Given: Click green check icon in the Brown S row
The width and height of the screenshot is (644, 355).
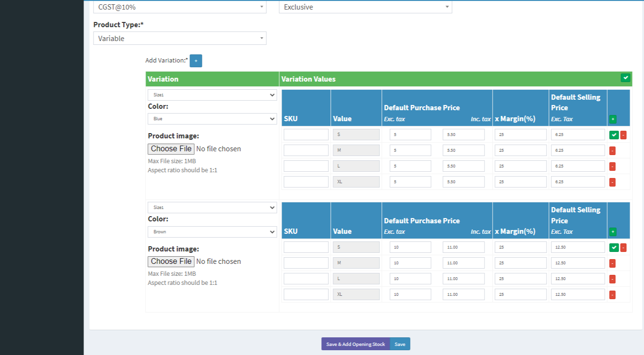Looking at the screenshot, I should click(x=614, y=248).
